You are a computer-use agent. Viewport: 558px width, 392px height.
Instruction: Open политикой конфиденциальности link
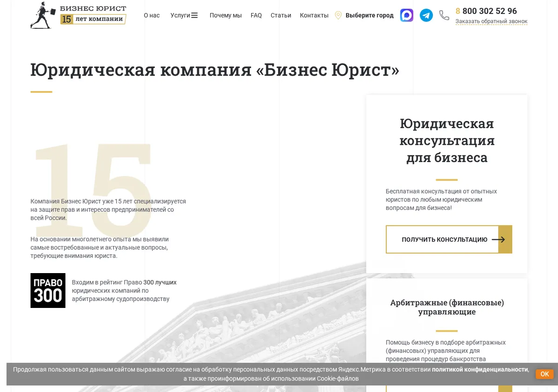[x=480, y=369]
